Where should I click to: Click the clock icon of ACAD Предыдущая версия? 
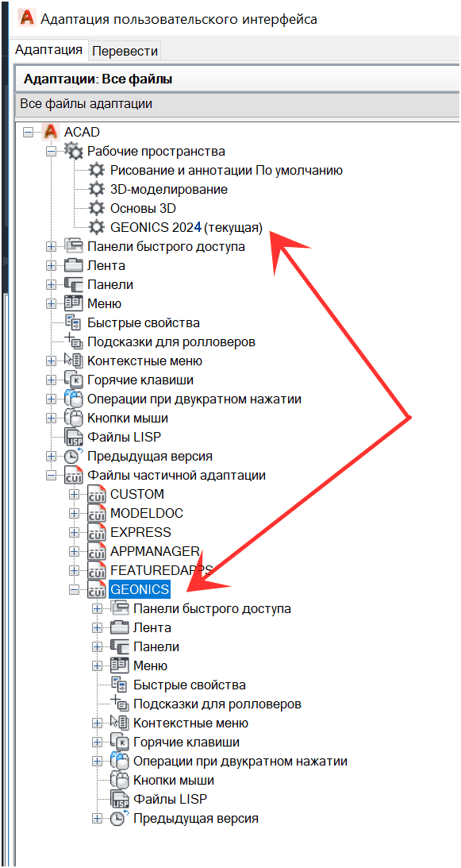[74, 456]
